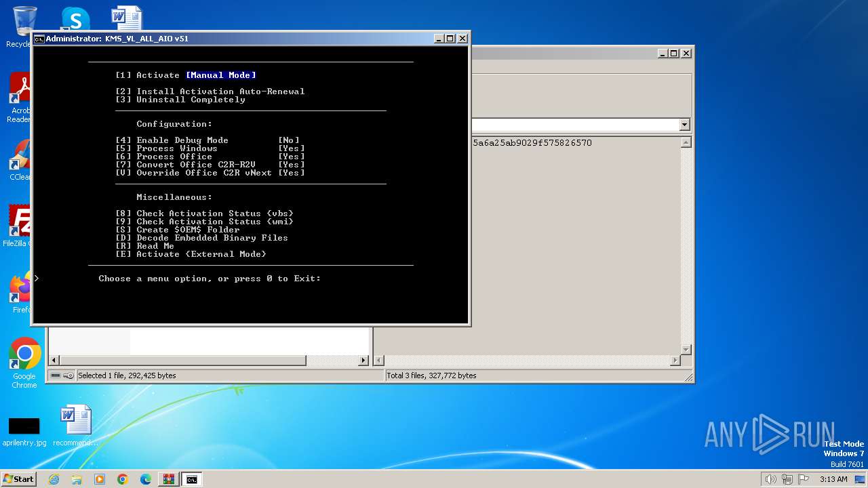868x488 pixels.
Task: Open the command prompt window system menu icon
Action: 39,39
